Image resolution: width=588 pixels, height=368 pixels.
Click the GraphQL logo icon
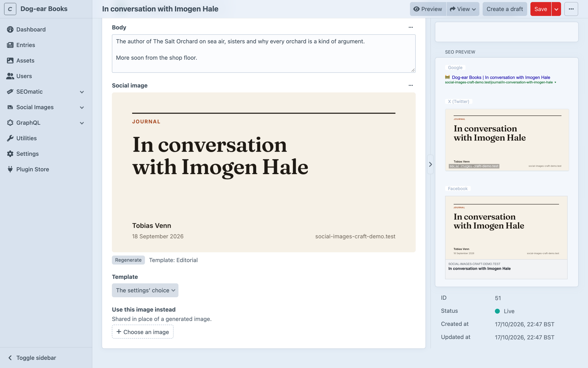(10, 123)
